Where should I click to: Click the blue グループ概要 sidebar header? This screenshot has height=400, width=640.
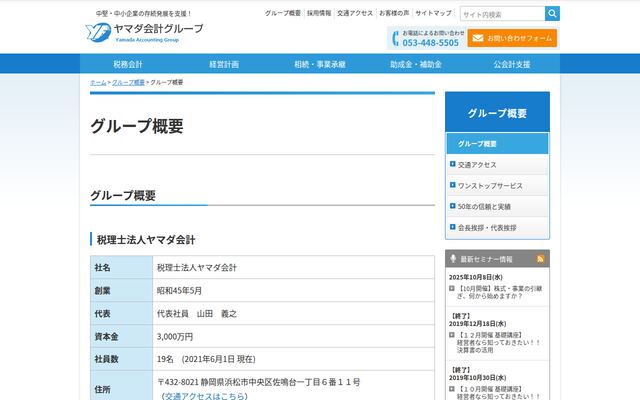pos(498,112)
